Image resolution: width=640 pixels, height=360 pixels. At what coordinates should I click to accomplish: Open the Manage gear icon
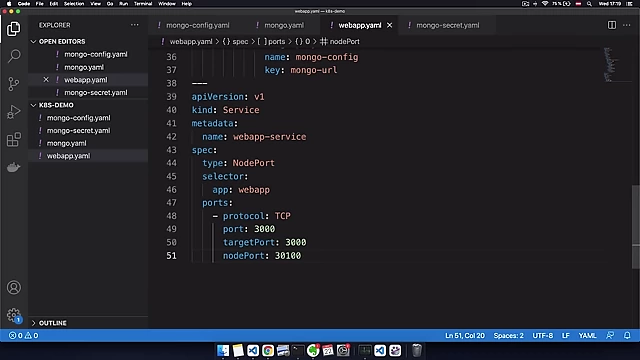click(x=14, y=315)
